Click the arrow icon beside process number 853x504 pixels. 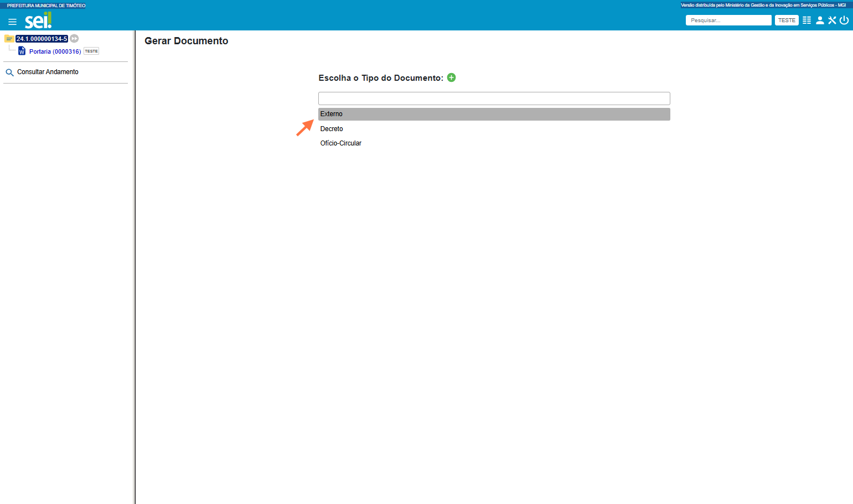point(74,39)
